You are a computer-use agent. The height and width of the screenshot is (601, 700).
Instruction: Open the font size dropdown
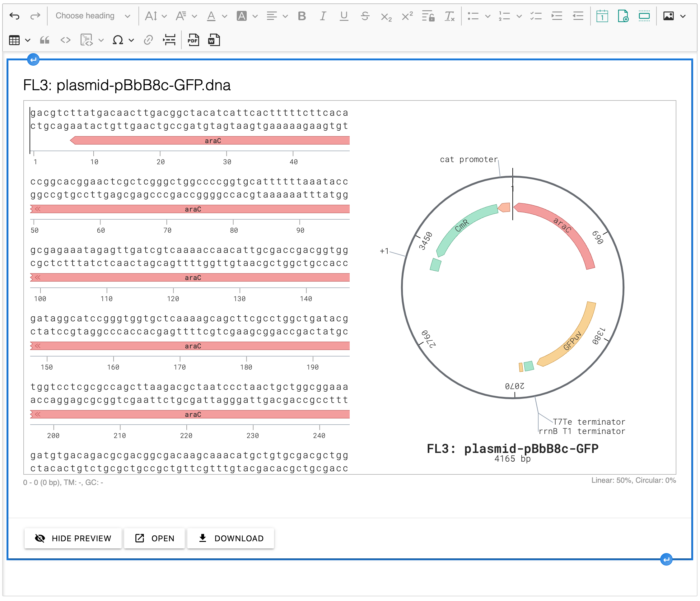[x=156, y=16]
